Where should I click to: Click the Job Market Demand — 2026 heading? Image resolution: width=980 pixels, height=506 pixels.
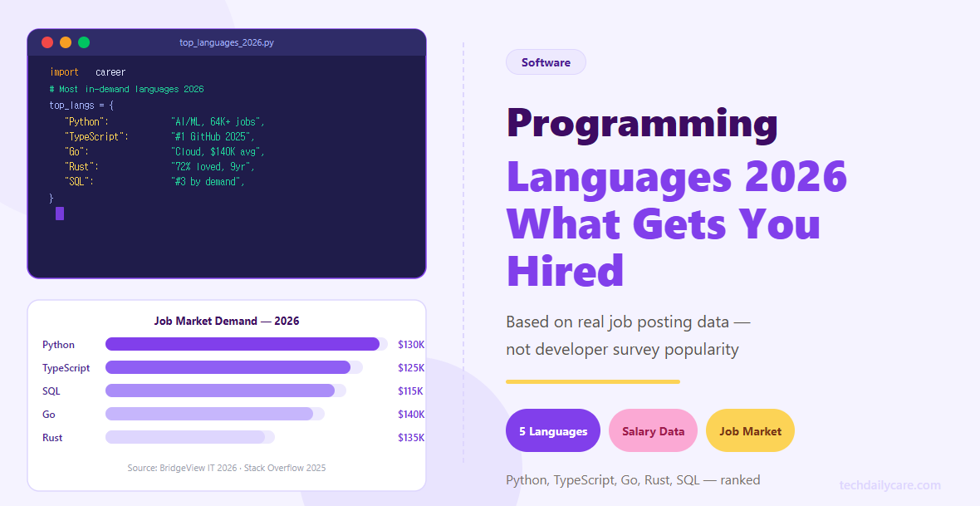coord(226,321)
